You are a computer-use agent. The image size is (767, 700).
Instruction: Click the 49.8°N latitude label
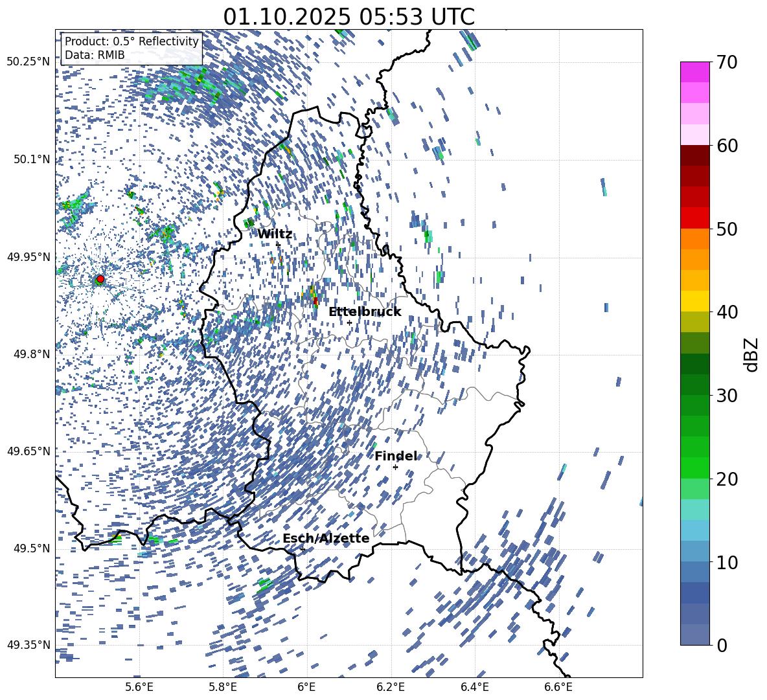click(32, 354)
